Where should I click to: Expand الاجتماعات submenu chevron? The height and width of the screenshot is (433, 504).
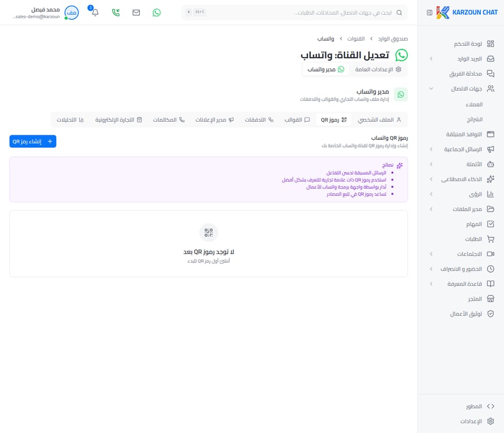click(431, 254)
